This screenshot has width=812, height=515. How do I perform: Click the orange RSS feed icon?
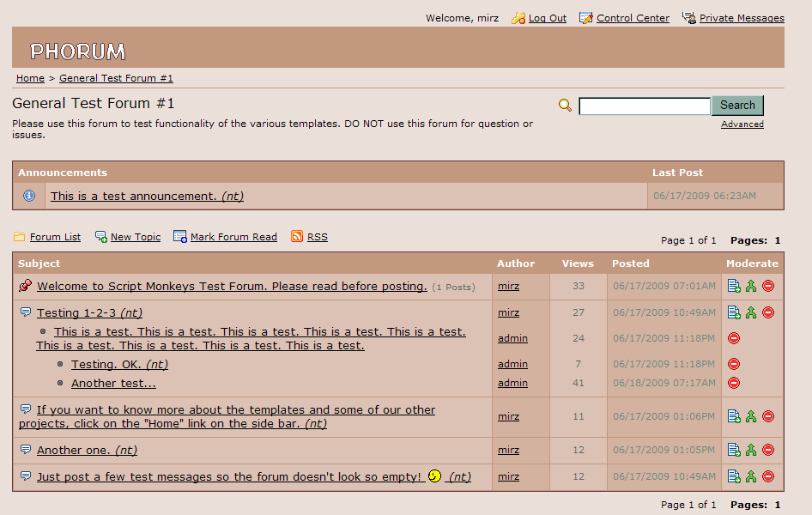(297, 237)
